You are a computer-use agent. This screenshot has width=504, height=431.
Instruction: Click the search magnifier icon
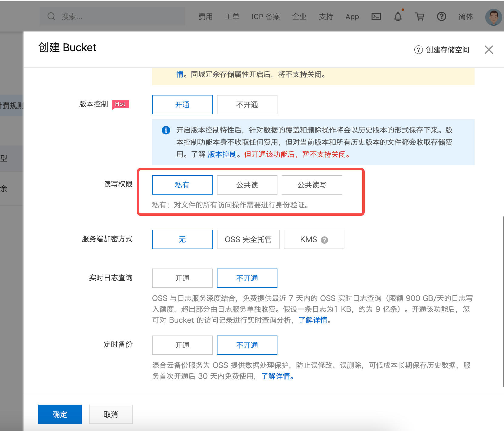point(51,16)
